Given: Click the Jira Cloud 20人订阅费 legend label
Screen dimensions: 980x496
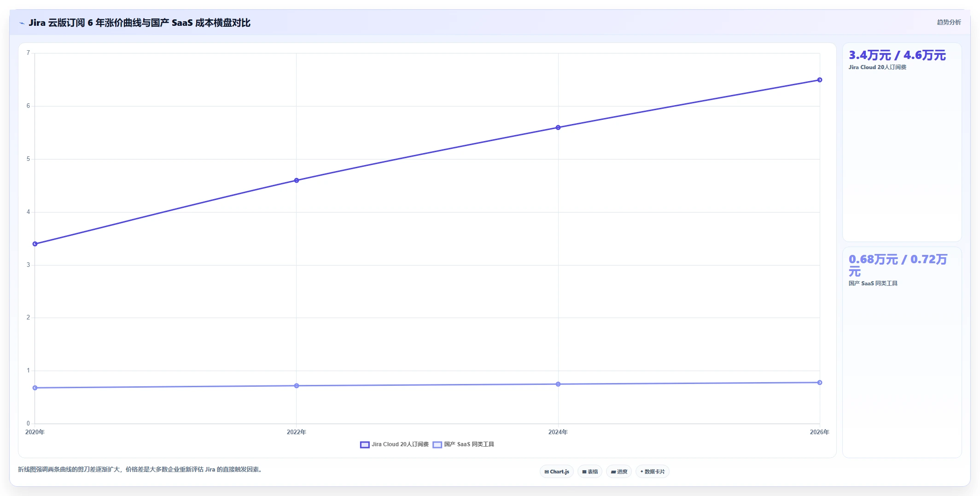Looking at the screenshot, I should [400, 444].
